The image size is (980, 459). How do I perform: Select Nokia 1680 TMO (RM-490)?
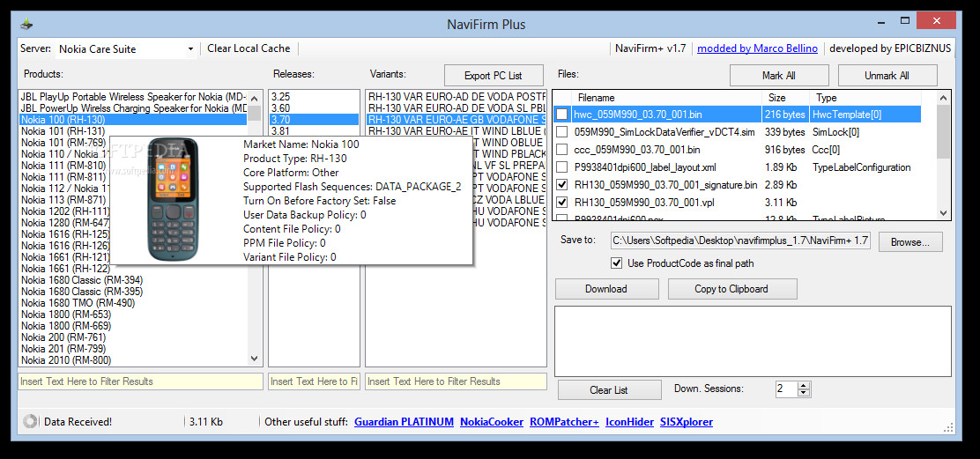[x=133, y=303]
